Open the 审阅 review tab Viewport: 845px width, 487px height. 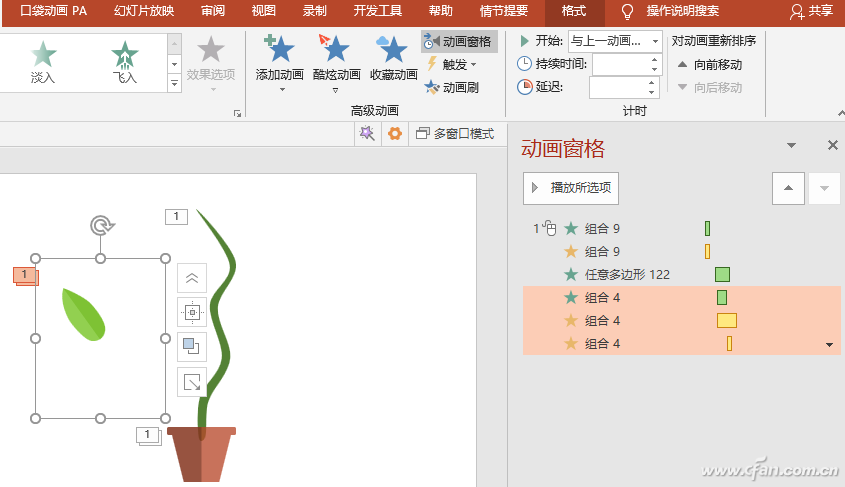coord(213,11)
